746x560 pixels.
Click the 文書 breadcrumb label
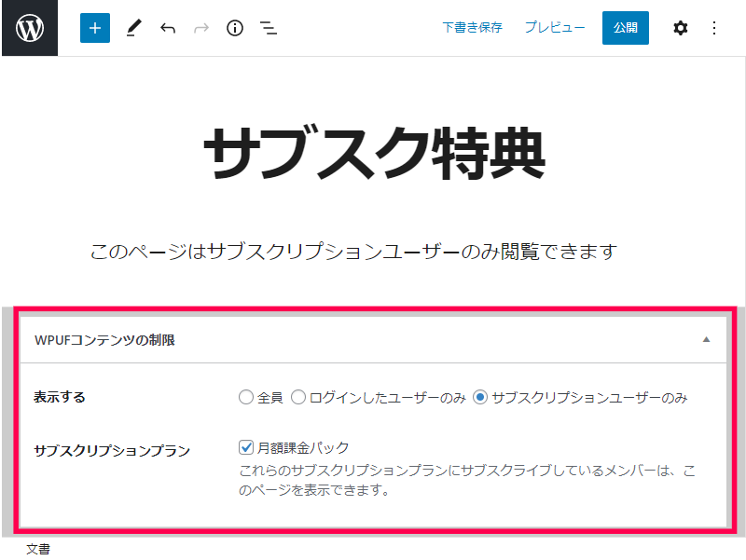coord(38,550)
